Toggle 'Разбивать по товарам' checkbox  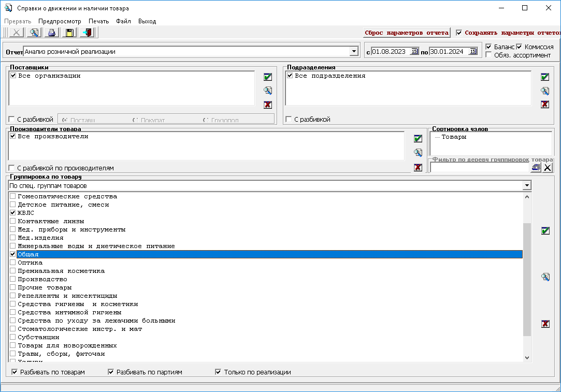tap(15, 372)
